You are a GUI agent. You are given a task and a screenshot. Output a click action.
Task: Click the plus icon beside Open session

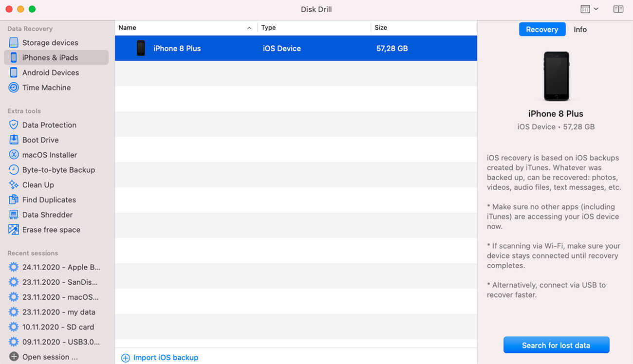click(x=14, y=357)
